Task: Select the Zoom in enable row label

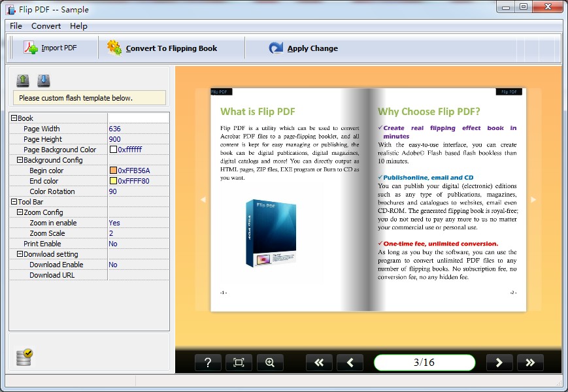Action: pyautogui.click(x=53, y=223)
